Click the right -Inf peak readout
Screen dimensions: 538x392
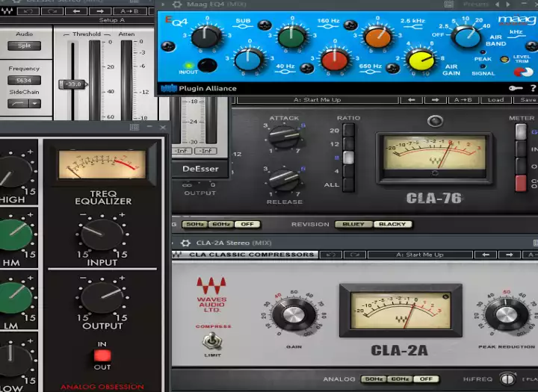[x=206, y=151]
